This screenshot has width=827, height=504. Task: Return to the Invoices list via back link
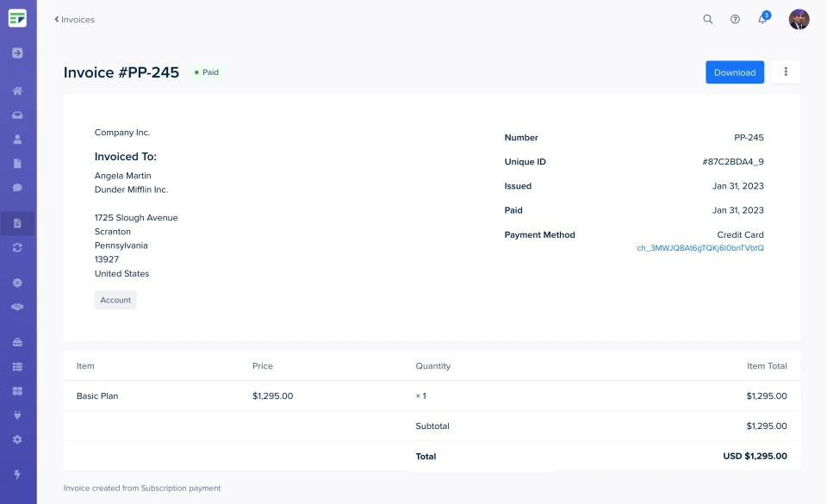coord(74,19)
